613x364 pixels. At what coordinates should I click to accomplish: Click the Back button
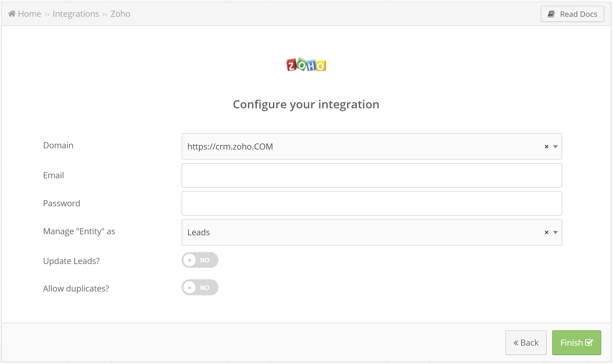526,343
